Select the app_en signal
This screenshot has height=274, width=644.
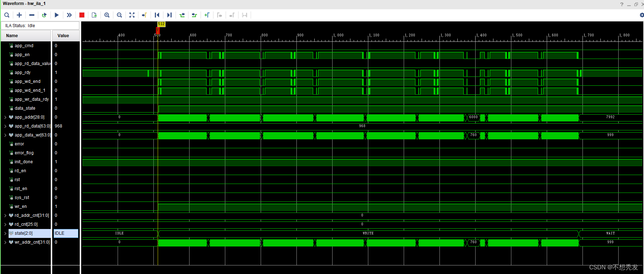22,55
